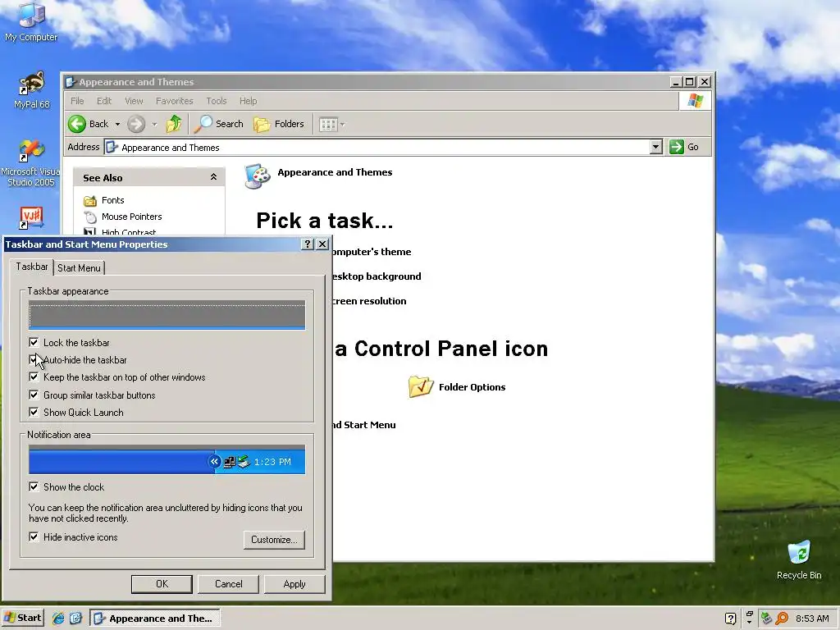Click the Appearance and Themes palette icon
The width and height of the screenshot is (840, 630).
click(257, 176)
